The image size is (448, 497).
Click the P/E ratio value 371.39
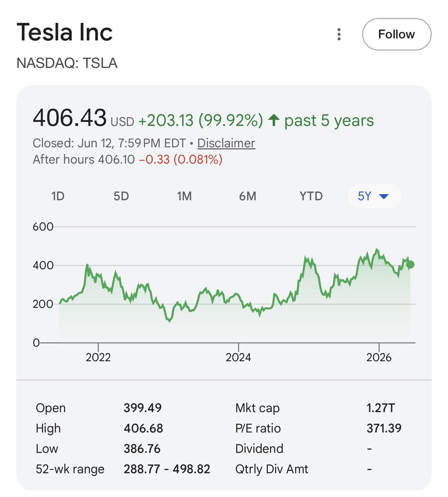click(x=384, y=428)
